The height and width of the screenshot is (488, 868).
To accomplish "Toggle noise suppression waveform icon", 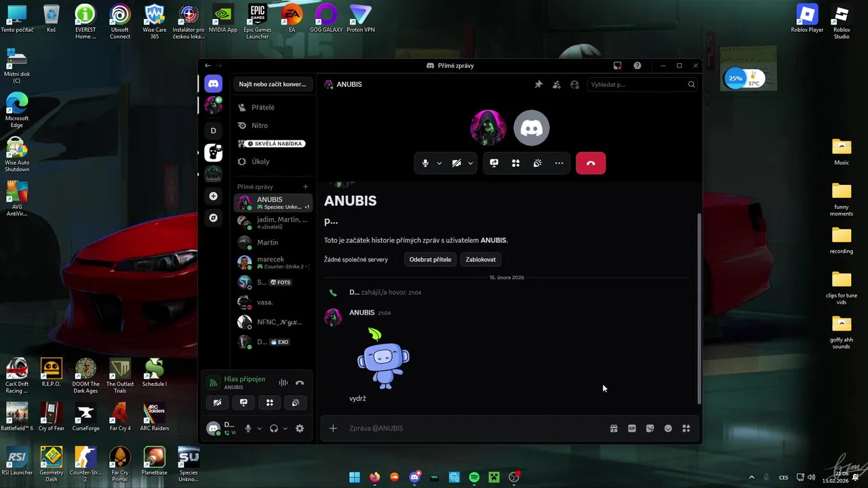I will coord(283,383).
